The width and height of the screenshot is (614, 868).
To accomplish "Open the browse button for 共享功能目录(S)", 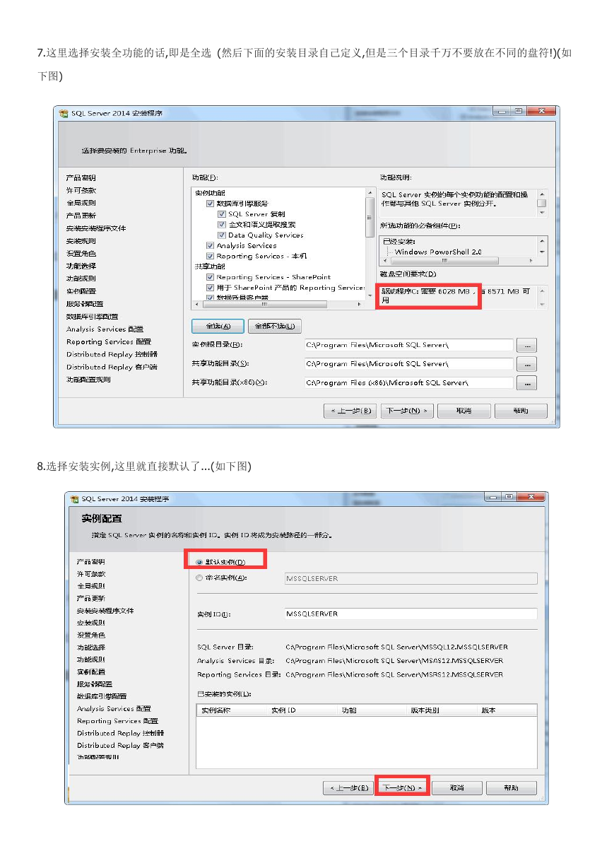I will pos(526,364).
